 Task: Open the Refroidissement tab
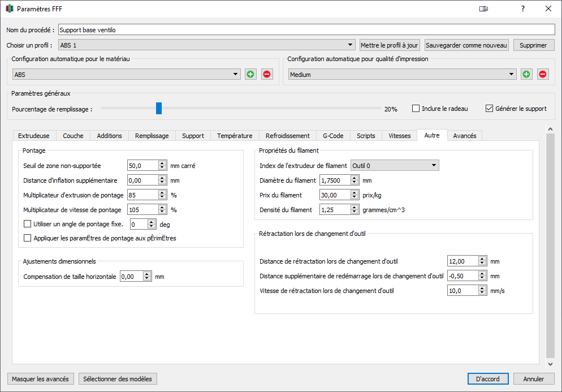(x=288, y=136)
